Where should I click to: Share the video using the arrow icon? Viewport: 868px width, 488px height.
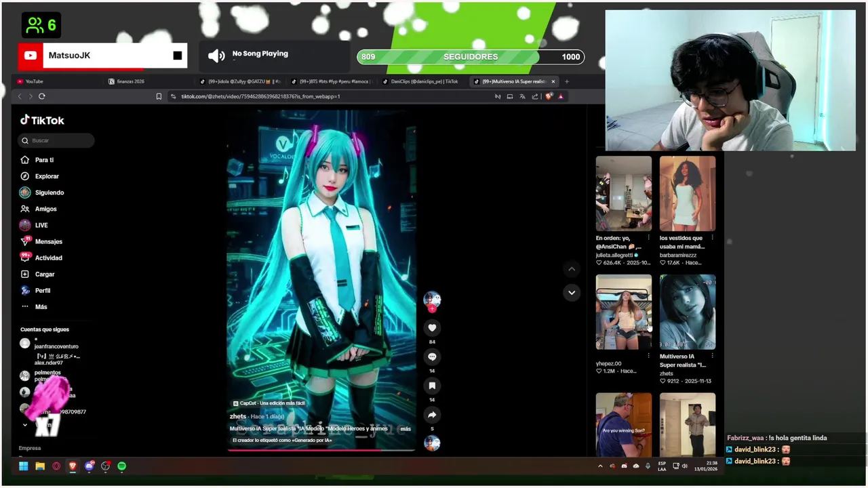pyautogui.click(x=432, y=415)
